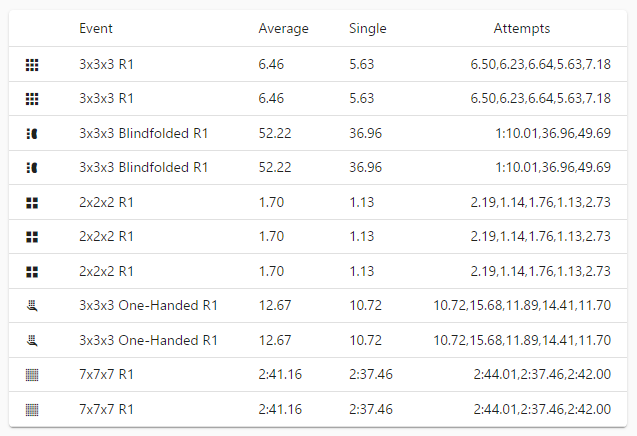
Task: Click the 2:37.46 single in the bottom row
Action: (371, 409)
